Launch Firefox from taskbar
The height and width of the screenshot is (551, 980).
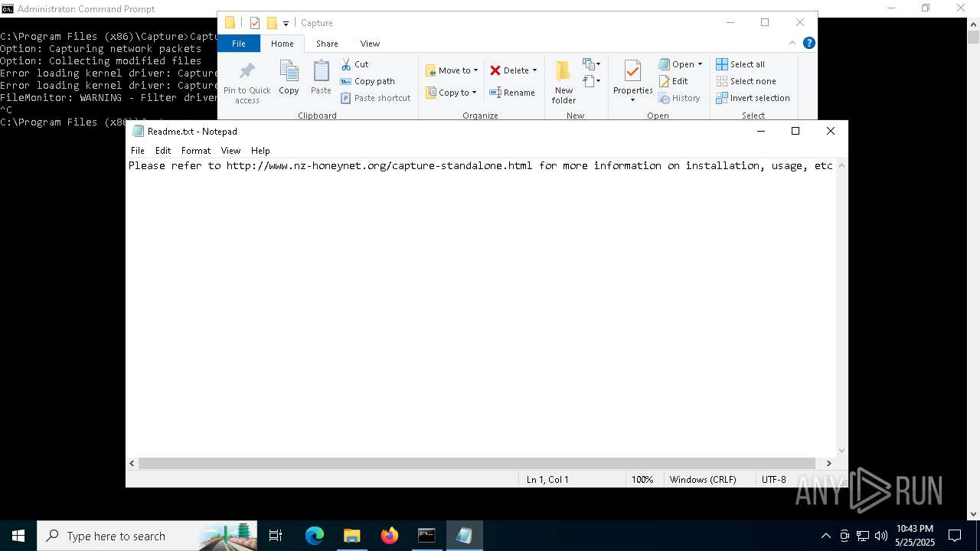tap(389, 536)
